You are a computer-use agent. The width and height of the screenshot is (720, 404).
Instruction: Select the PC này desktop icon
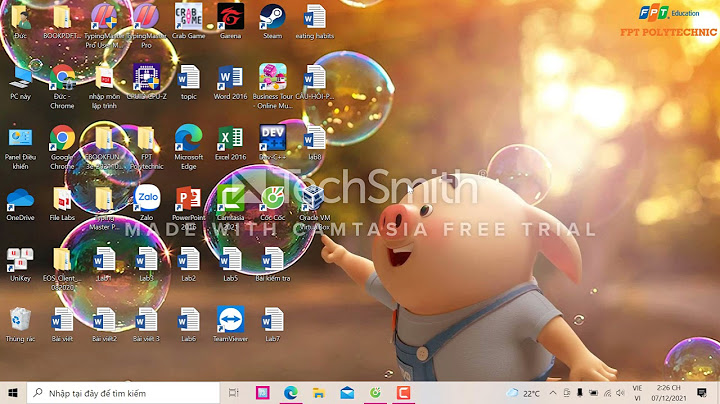click(x=20, y=82)
